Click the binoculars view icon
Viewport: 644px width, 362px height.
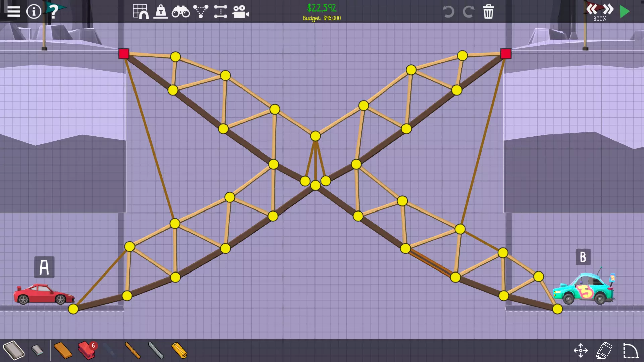point(180,12)
